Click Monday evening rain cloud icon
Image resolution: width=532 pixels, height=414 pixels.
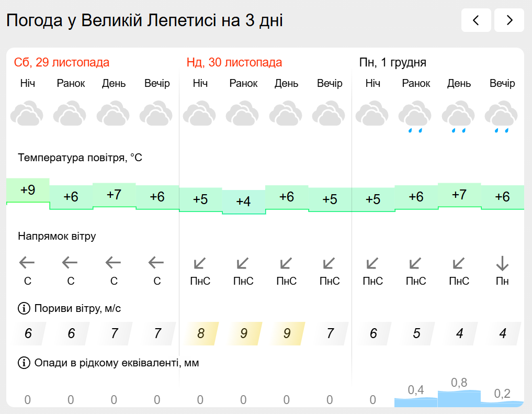point(502,117)
